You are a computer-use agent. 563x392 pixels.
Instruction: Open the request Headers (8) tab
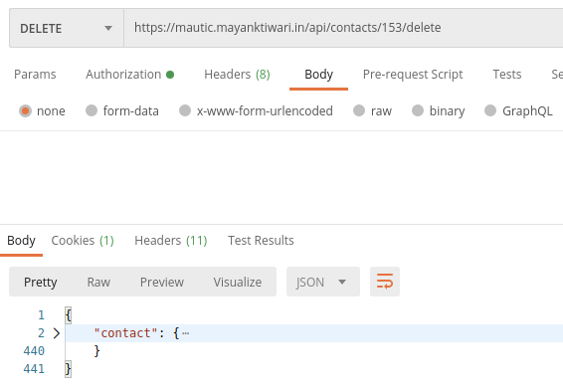click(x=237, y=75)
